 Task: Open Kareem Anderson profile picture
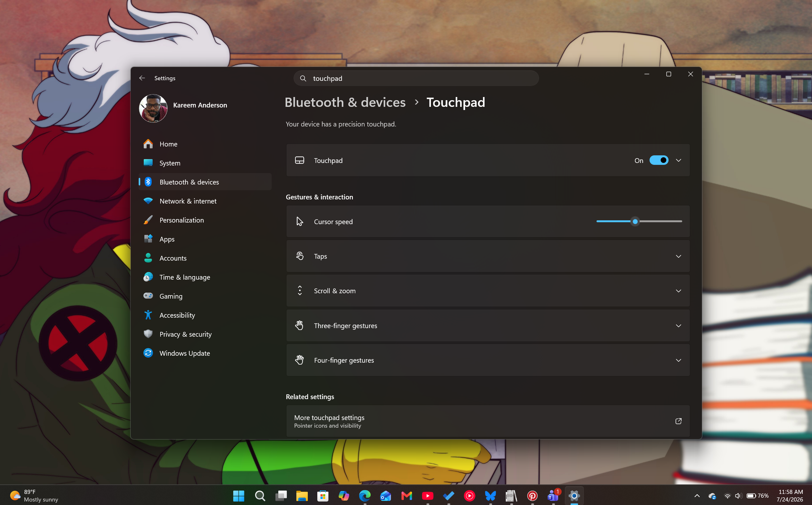click(x=153, y=108)
